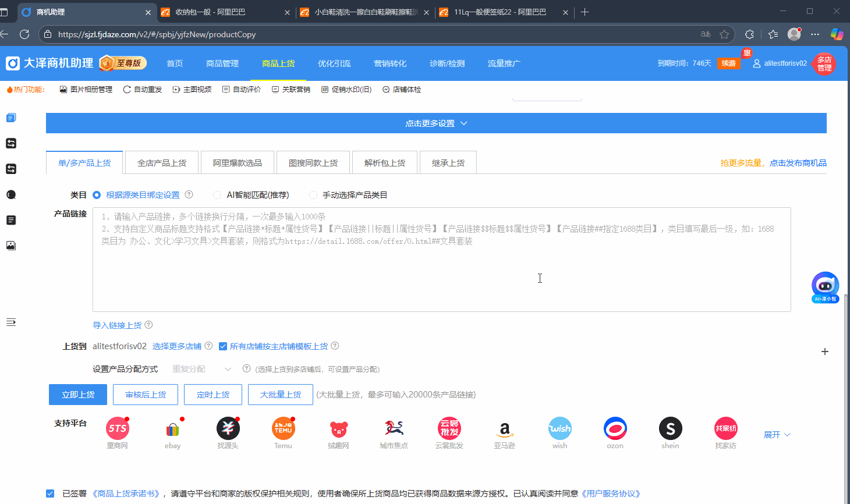Open 促销水印(旧) shortcut

tap(346, 90)
